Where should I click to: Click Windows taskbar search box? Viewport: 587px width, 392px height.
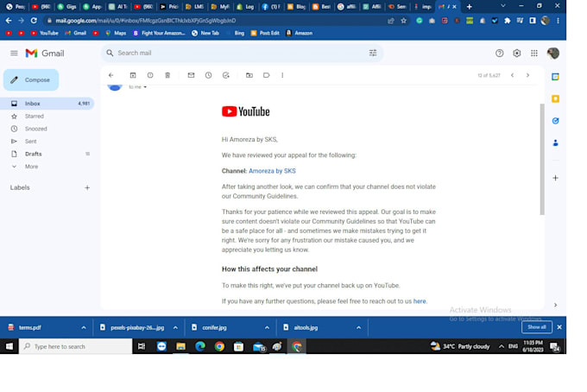75,346
